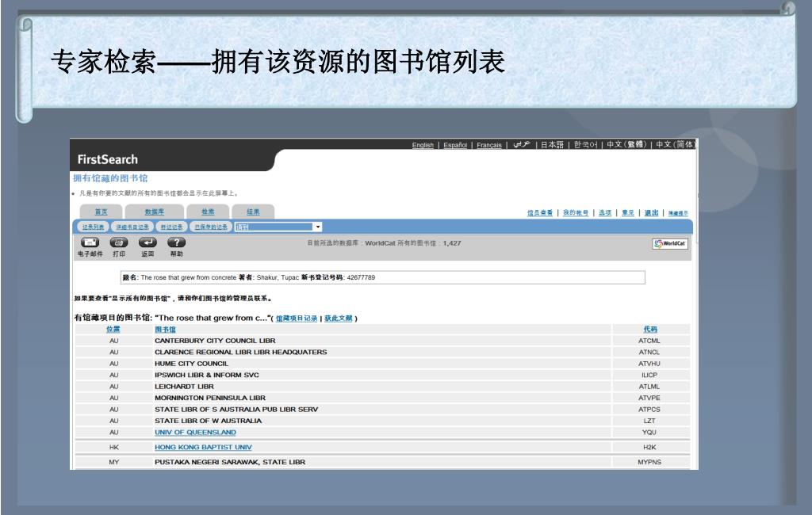Click the CANTERBURY CITY COUNCIL LIBR row text
The height and width of the screenshot is (515, 812).
pos(215,341)
